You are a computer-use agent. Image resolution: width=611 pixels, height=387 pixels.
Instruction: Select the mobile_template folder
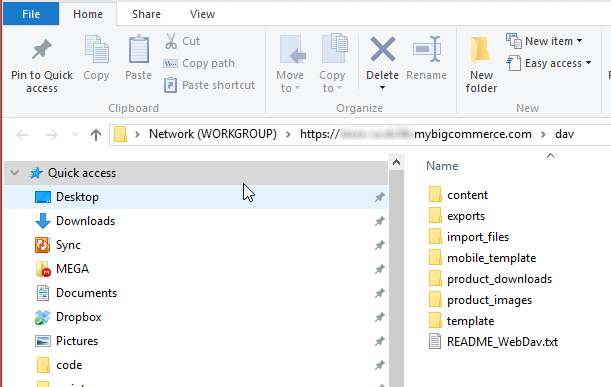coord(482,258)
